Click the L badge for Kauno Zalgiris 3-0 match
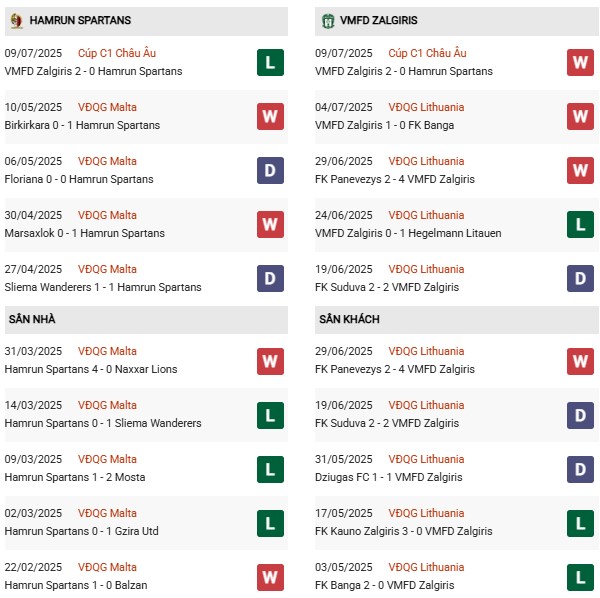This screenshot has height=598, width=600. tap(581, 522)
